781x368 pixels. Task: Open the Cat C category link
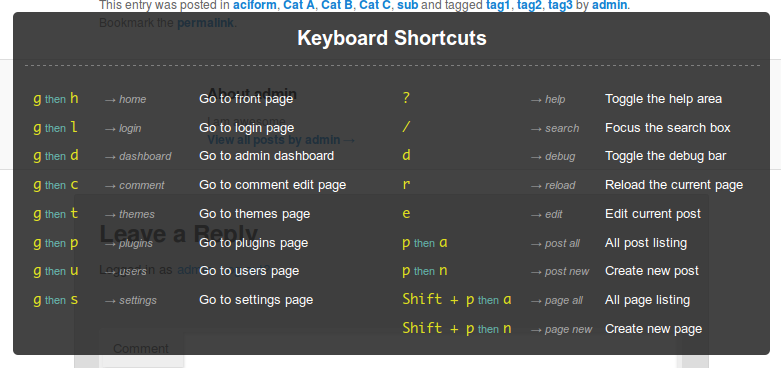coord(375,5)
